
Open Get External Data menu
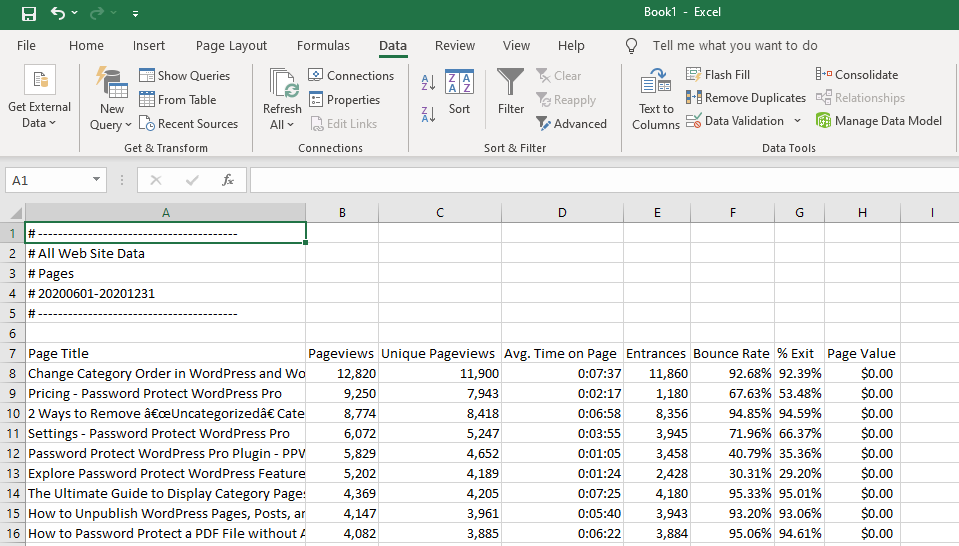pos(39,97)
